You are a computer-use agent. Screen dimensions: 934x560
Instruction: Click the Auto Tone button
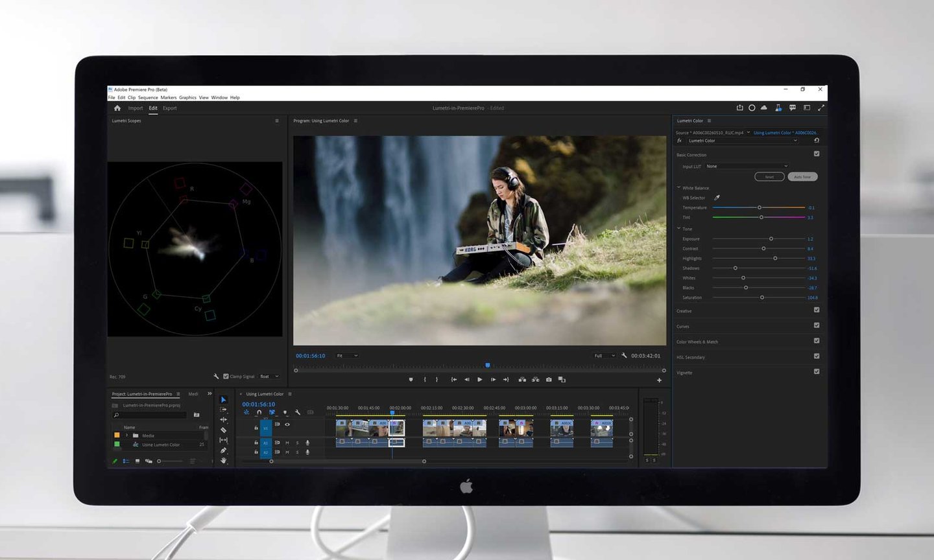click(802, 176)
